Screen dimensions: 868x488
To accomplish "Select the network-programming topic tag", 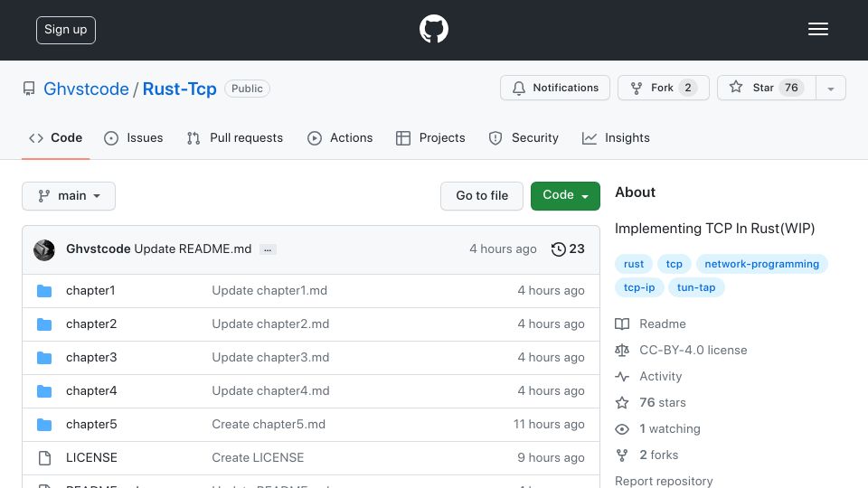I will pos(761,264).
